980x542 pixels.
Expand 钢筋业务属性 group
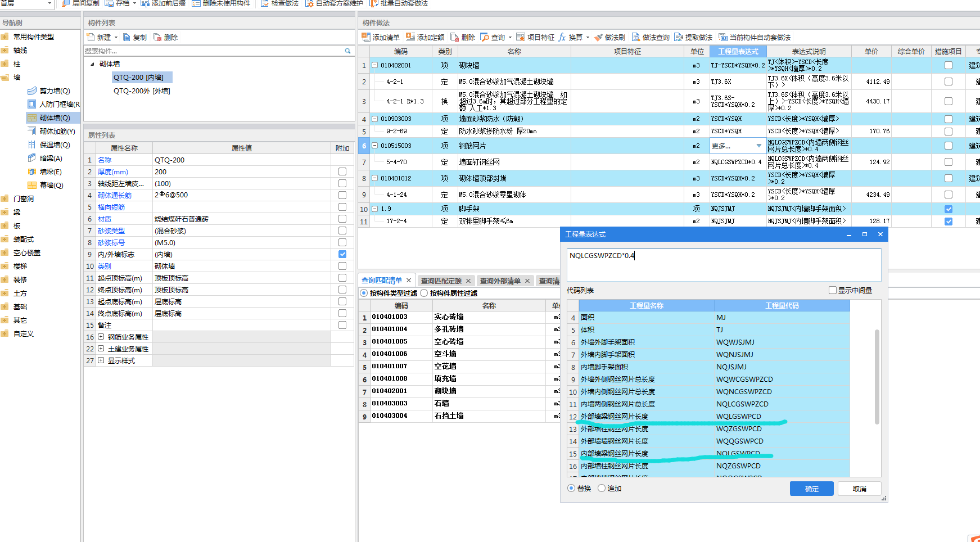click(x=101, y=337)
